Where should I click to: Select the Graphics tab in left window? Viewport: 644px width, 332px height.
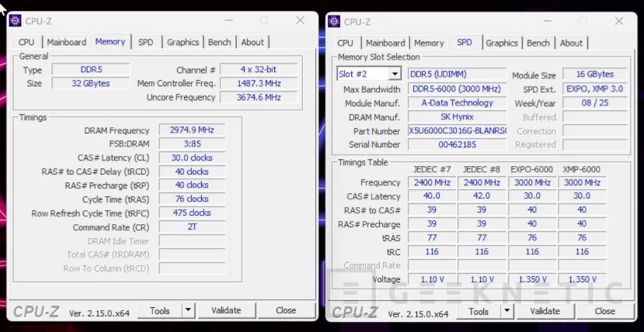click(x=183, y=43)
